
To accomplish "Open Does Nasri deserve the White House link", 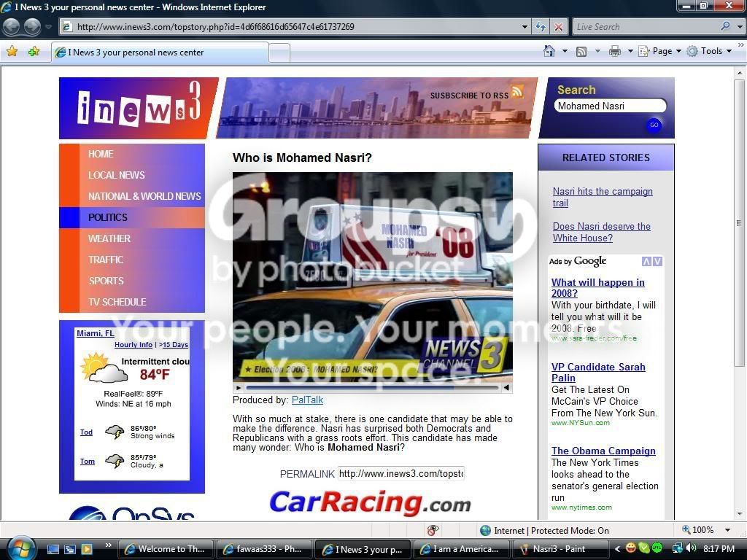I will pyautogui.click(x=602, y=232).
